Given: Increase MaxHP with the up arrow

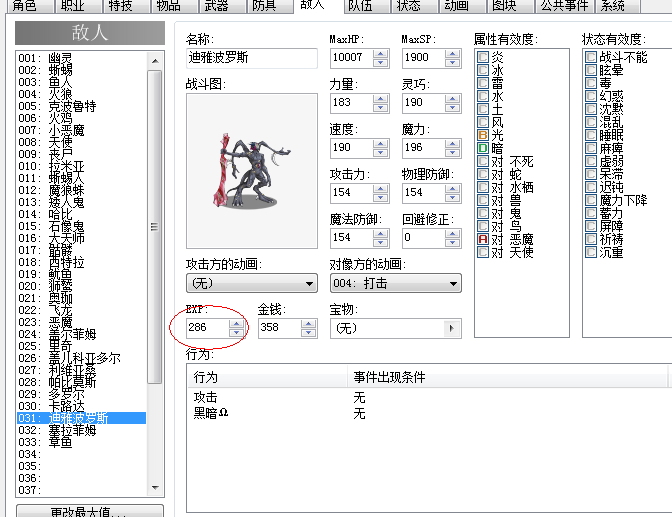Looking at the screenshot, I should pos(381,53).
